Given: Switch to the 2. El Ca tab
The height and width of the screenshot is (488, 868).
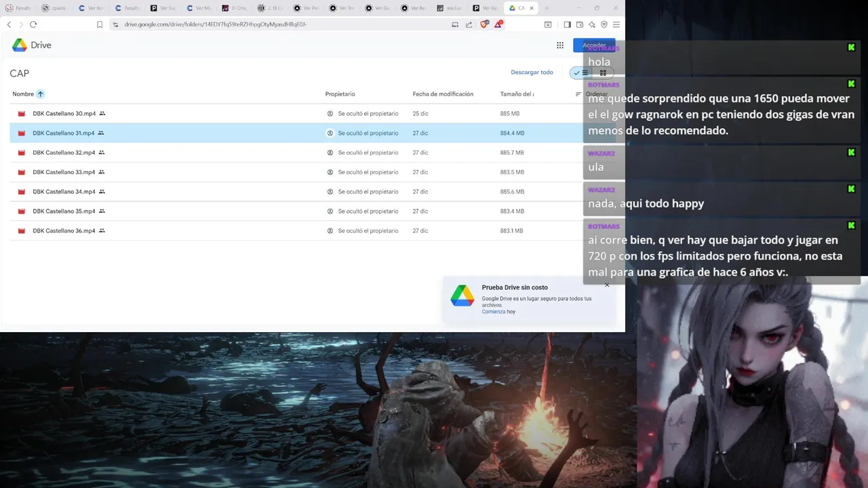Looking at the screenshot, I should 271,8.
